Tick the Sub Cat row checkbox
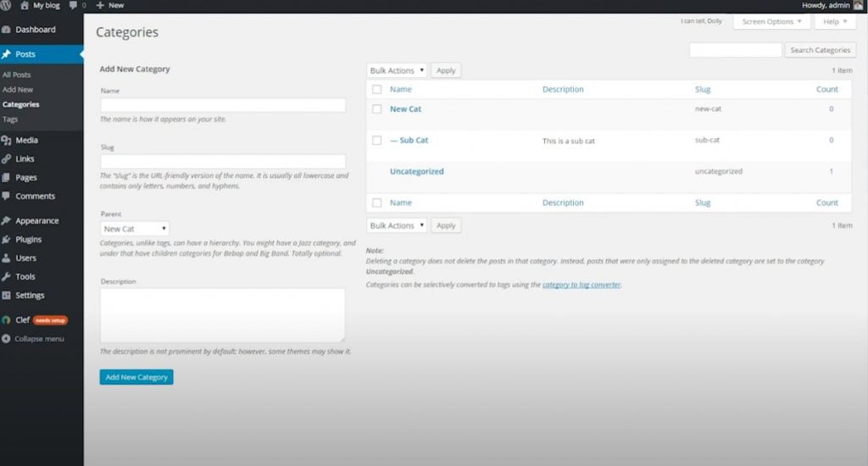This screenshot has width=868, height=466. pyautogui.click(x=377, y=141)
